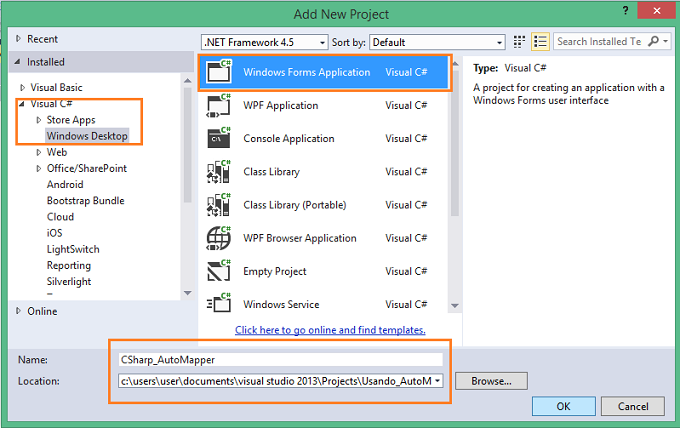Screen dimensions: 680x428
Task: Click the Browse... button
Action: (491, 381)
